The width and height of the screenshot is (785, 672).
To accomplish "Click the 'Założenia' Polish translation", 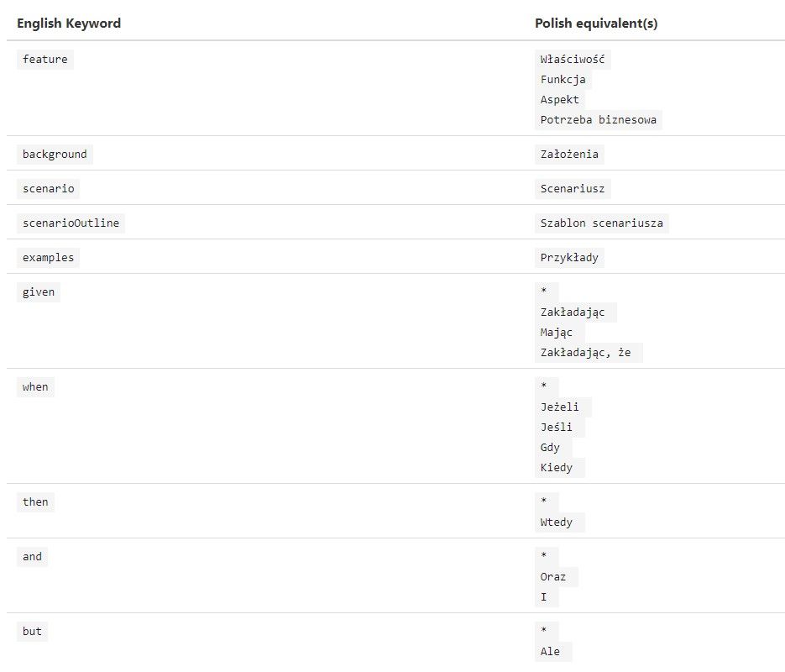I will 569,155.
